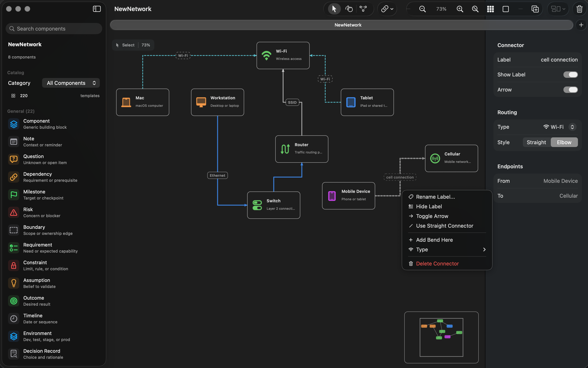Select the arrow pointer tool

tap(334, 9)
